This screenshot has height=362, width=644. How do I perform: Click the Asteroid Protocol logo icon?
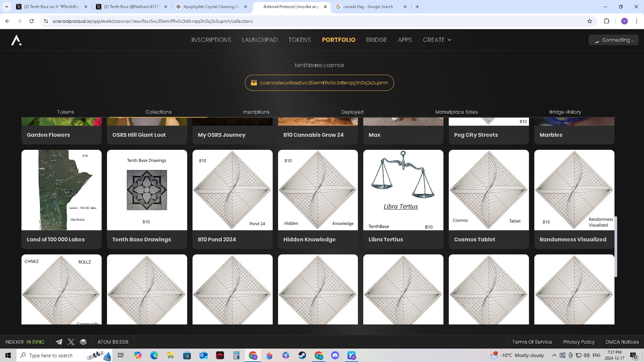pos(16,40)
